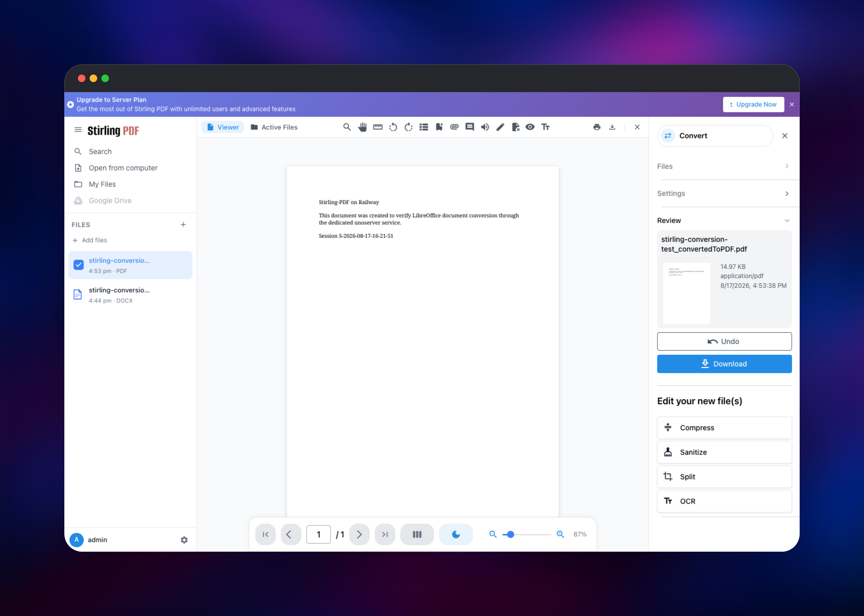Click Upgrade Now button
This screenshot has height=616, width=864.
point(753,104)
